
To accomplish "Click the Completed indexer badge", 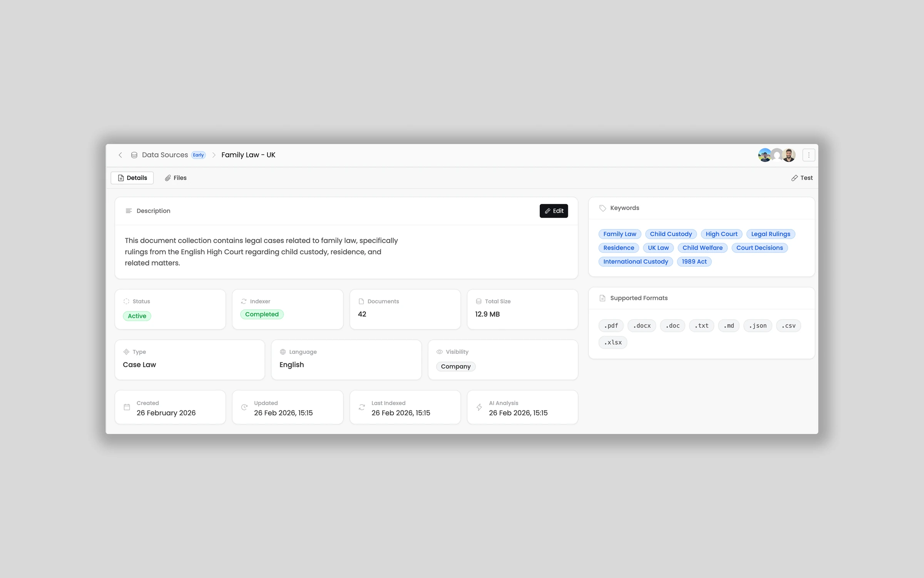I will coord(262,314).
